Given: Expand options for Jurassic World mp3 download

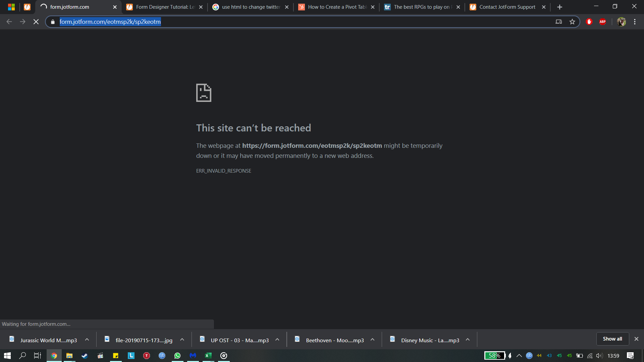Looking at the screenshot, I should click(x=87, y=340).
